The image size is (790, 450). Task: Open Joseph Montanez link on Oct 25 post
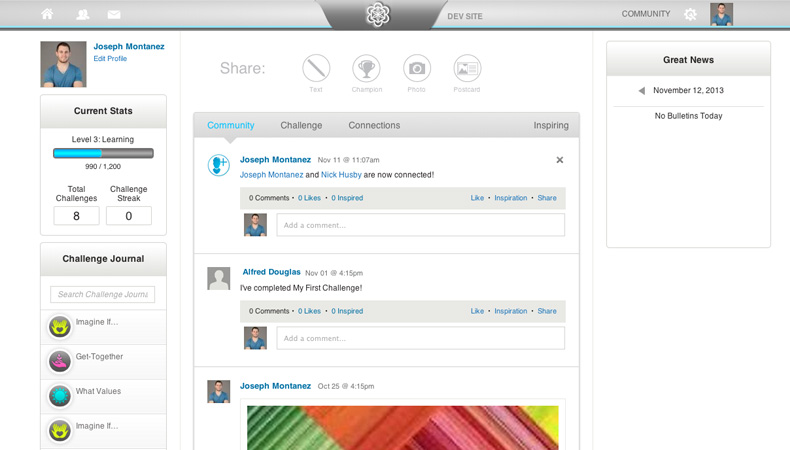(x=275, y=386)
